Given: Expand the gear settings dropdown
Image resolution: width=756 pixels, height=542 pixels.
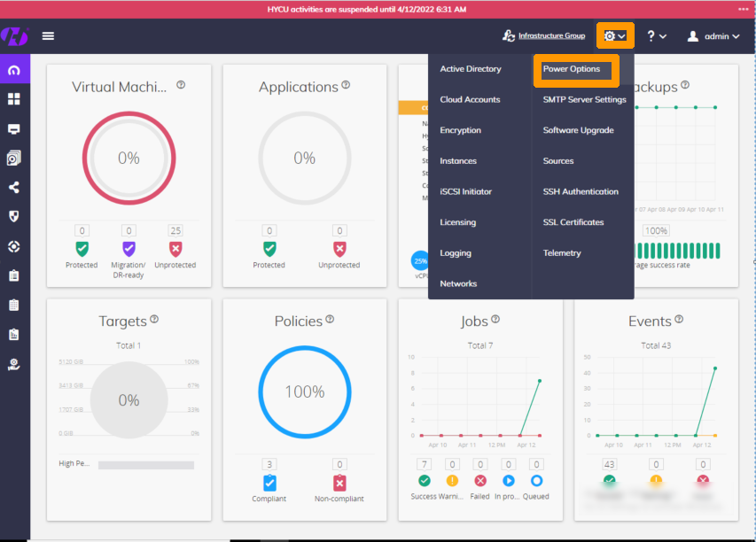Looking at the screenshot, I should tap(614, 36).
